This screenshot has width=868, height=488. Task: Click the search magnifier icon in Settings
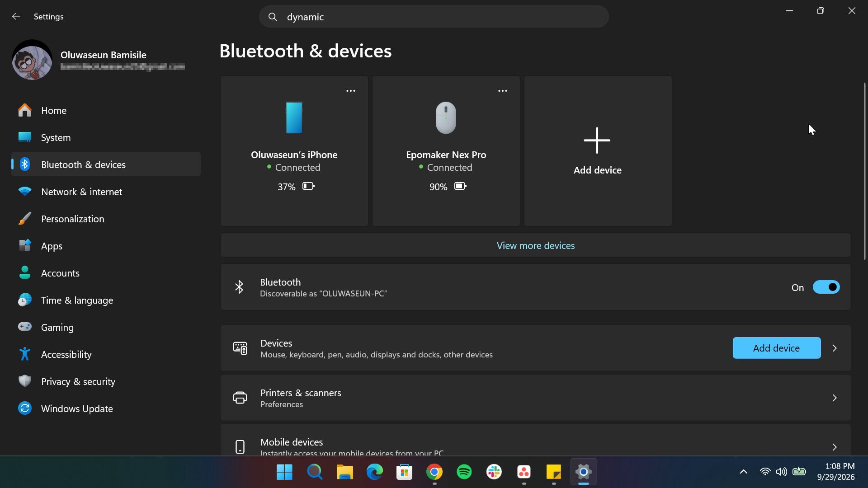pos(273,17)
